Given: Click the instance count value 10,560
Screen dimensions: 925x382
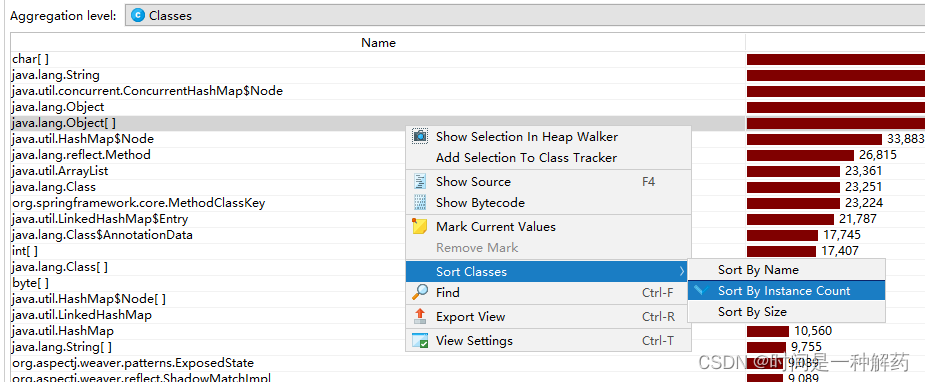Looking at the screenshot, I should coord(813,331).
